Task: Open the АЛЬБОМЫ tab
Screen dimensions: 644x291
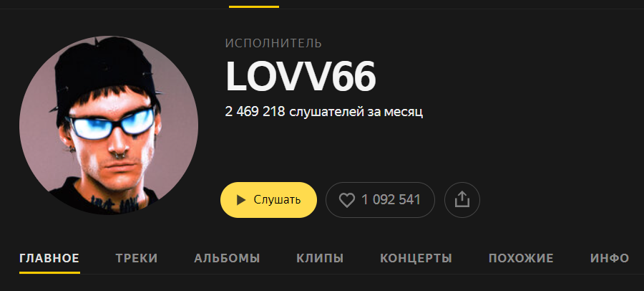Action: coord(227,259)
